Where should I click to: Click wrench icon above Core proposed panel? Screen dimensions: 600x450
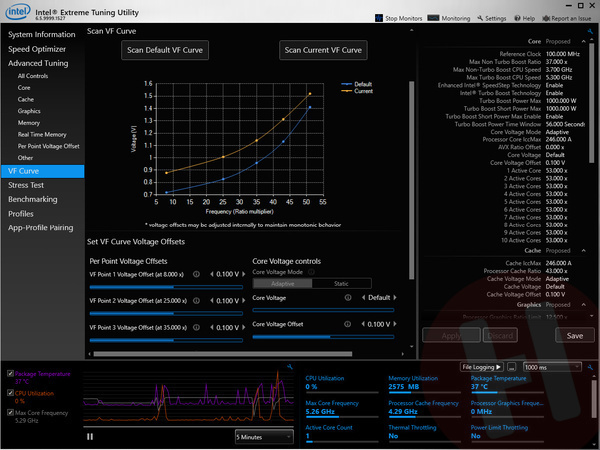[x=590, y=31]
